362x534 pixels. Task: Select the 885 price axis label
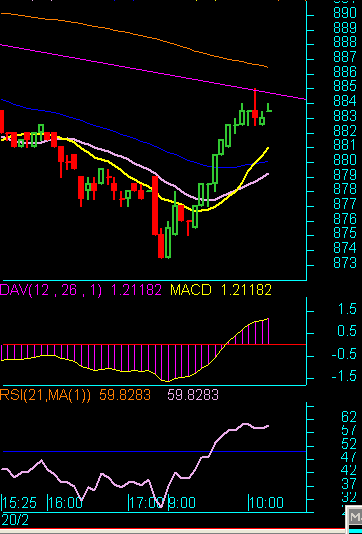(x=345, y=86)
